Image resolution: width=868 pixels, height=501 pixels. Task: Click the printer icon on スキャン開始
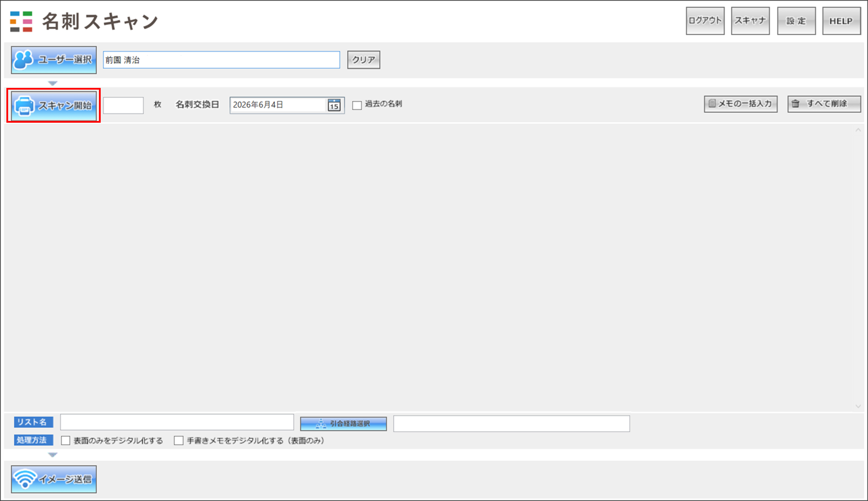click(24, 106)
